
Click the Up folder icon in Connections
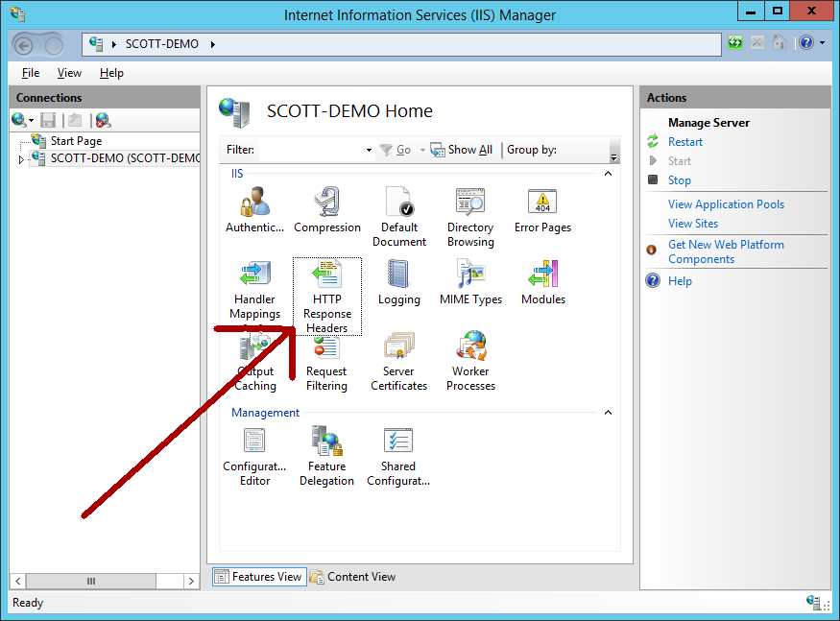coord(75,121)
